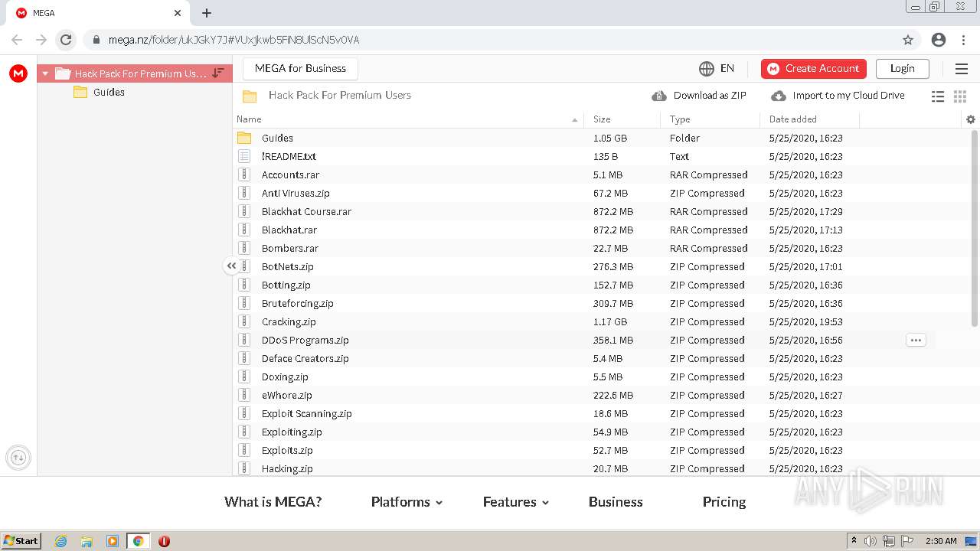Click the Login button

(902, 69)
